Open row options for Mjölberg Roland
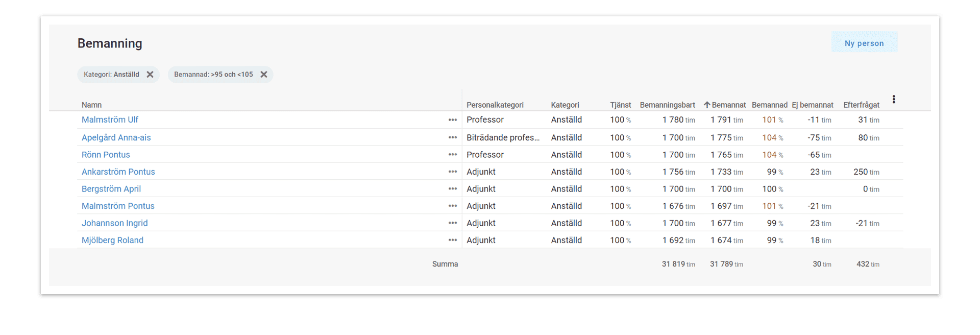 coord(453,241)
